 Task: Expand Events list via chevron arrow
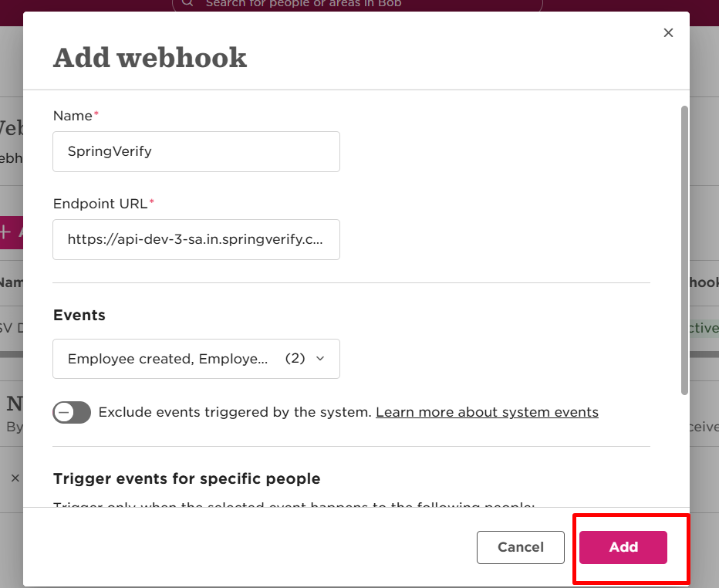pyautogui.click(x=320, y=359)
